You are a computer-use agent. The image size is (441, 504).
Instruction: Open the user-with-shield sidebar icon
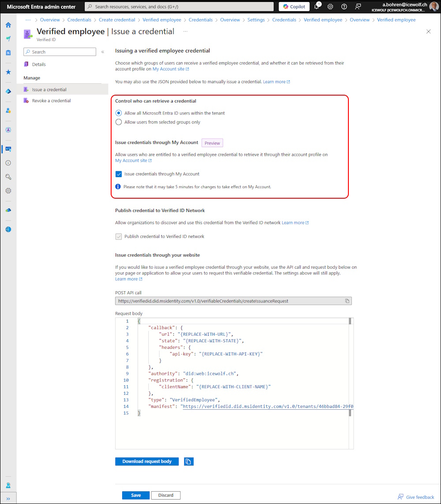click(8, 111)
